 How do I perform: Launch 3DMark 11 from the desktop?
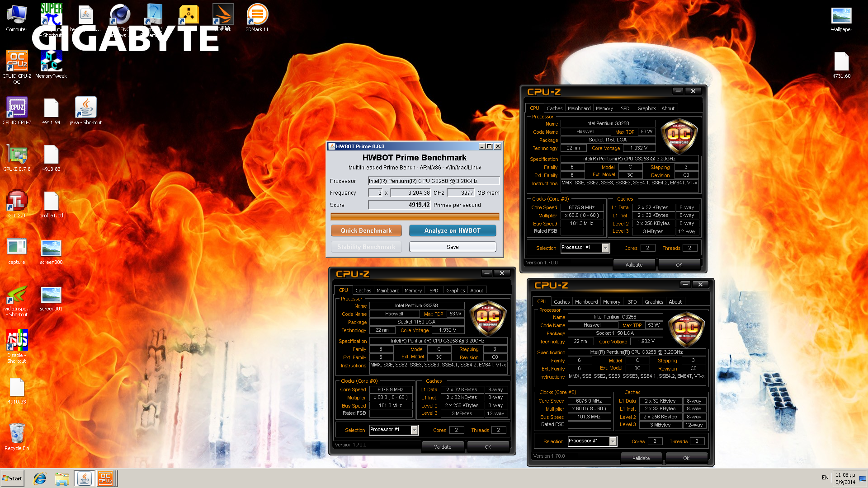(x=257, y=18)
